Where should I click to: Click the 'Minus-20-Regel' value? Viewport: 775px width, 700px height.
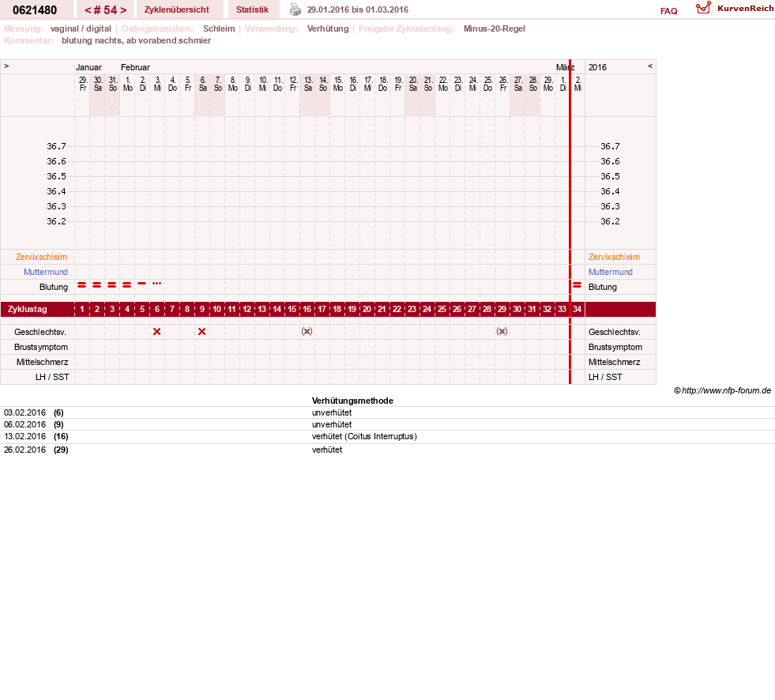click(495, 28)
